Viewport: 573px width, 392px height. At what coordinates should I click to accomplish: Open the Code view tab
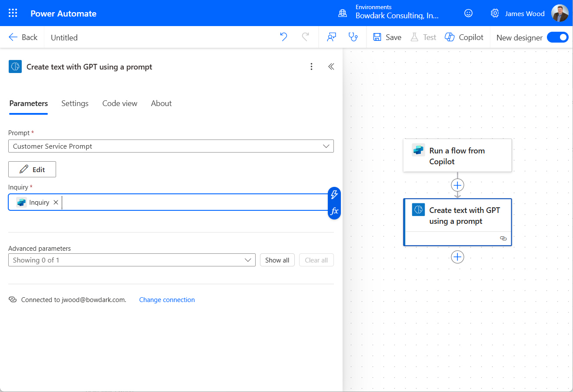click(120, 103)
